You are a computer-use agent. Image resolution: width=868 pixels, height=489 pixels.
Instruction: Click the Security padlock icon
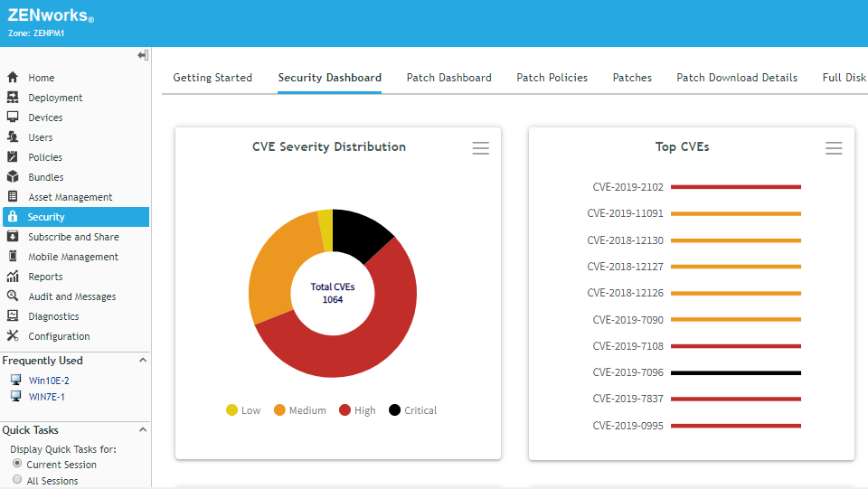click(x=13, y=216)
